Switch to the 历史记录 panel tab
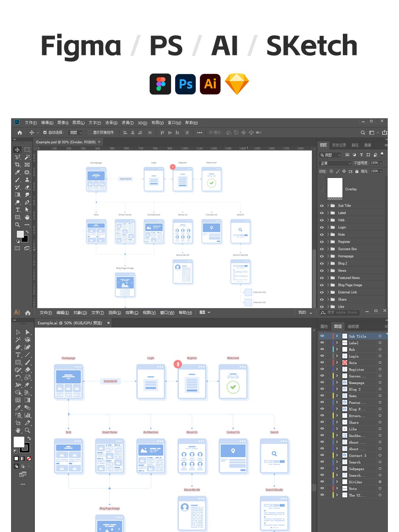The width and height of the screenshot is (399, 532). click(339, 145)
